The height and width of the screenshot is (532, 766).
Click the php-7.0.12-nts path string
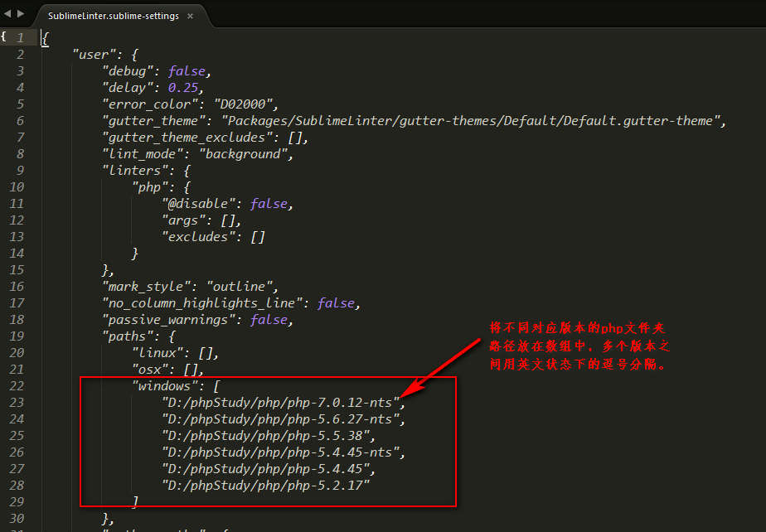click(283, 402)
